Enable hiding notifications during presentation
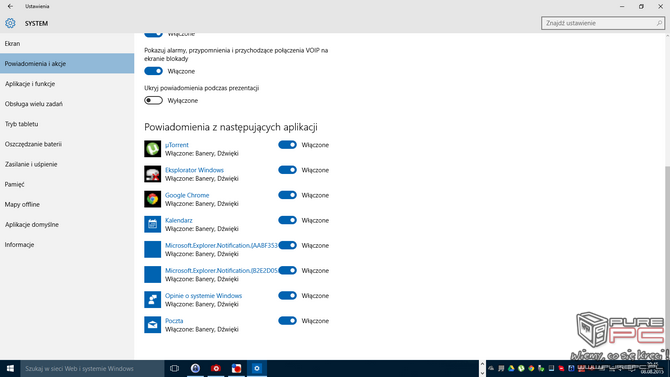The image size is (670, 377). [153, 100]
